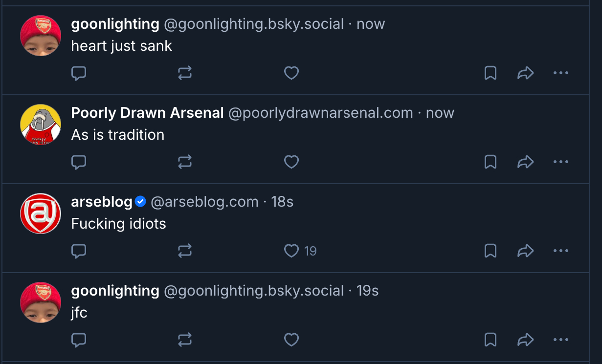Viewport: 602px width, 364px height.
Task: Reply to the "heart just sank" post
Action: [79, 73]
